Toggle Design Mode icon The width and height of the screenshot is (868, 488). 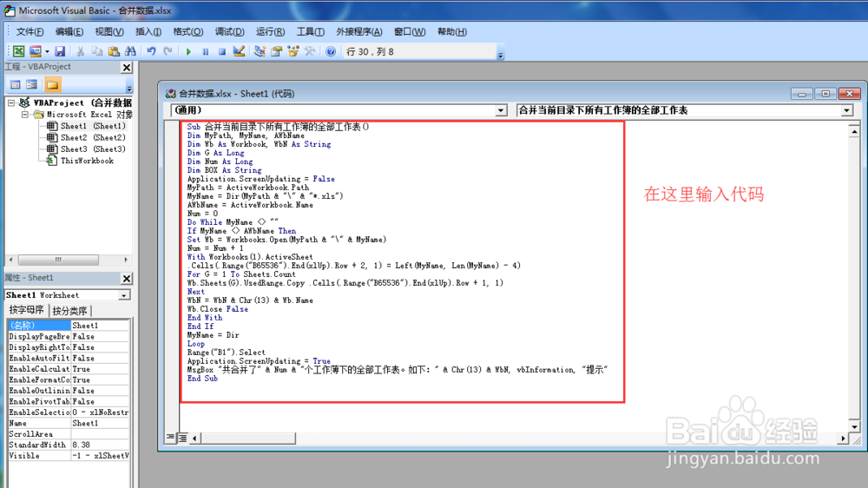point(239,51)
